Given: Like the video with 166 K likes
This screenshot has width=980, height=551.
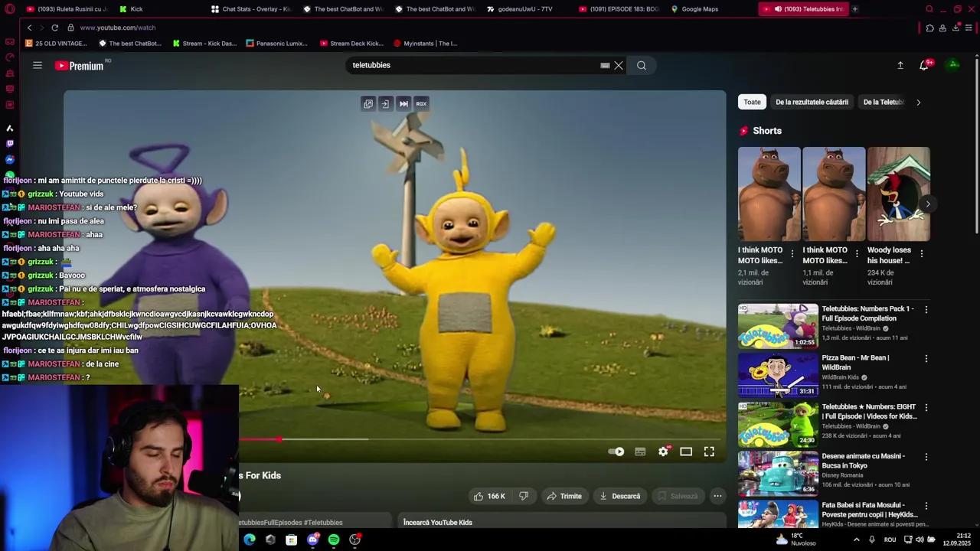Looking at the screenshot, I should (488, 496).
